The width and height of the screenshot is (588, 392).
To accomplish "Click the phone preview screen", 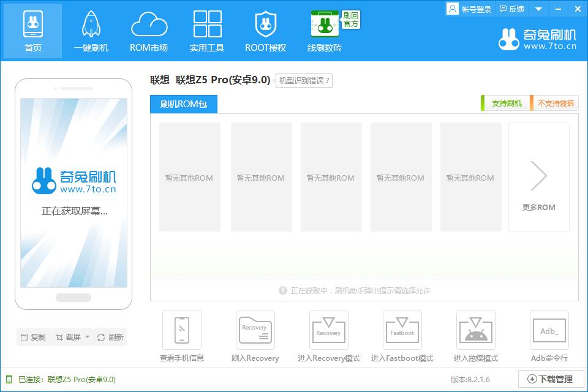I will pos(73,193).
